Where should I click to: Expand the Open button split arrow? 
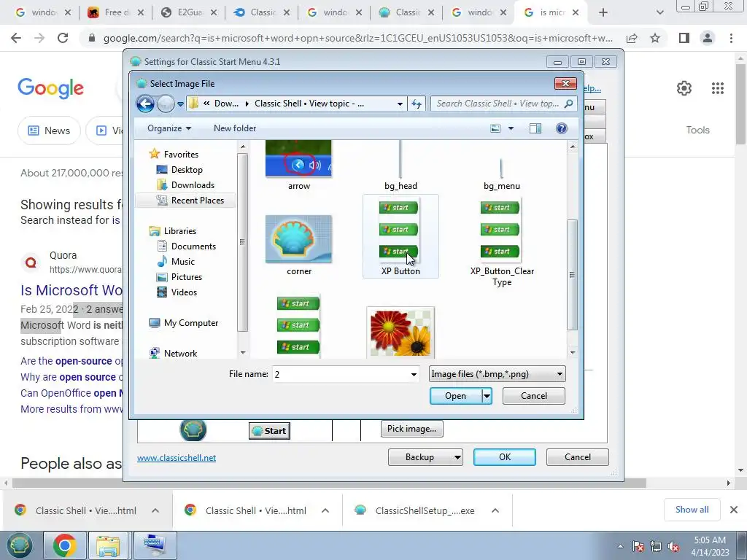pyautogui.click(x=487, y=396)
